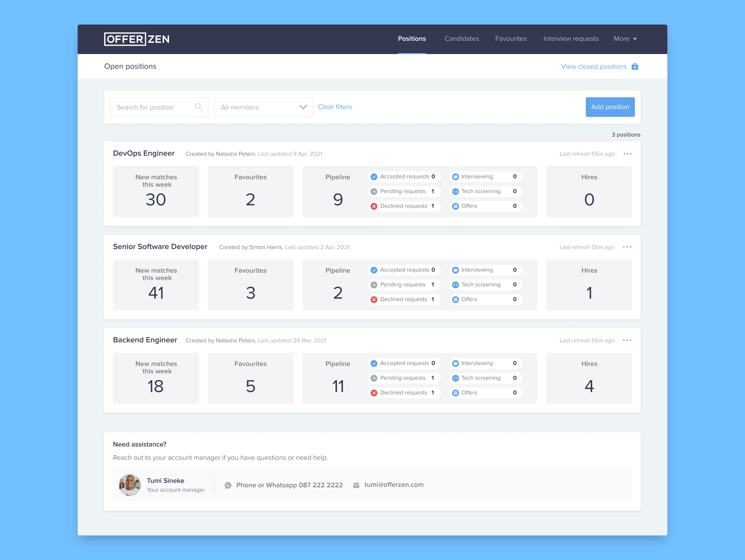Viewport: 745px width, 560px height.
Task: Open the Backend Engineer ellipsis menu
Action: [x=627, y=340]
